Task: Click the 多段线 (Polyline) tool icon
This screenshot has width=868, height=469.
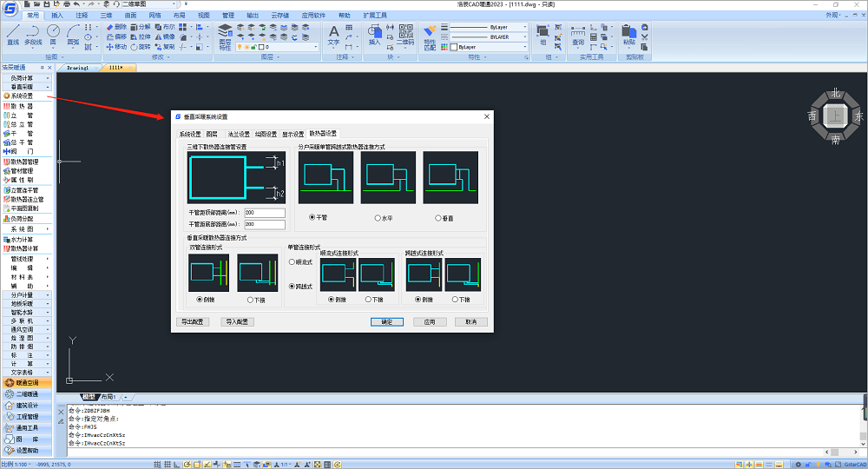Action: (x=33, y=33)
